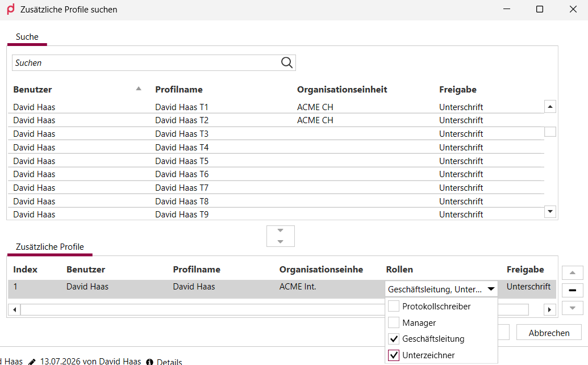
Task: Click the Rollen column header
Action: (x=399, y=270)
